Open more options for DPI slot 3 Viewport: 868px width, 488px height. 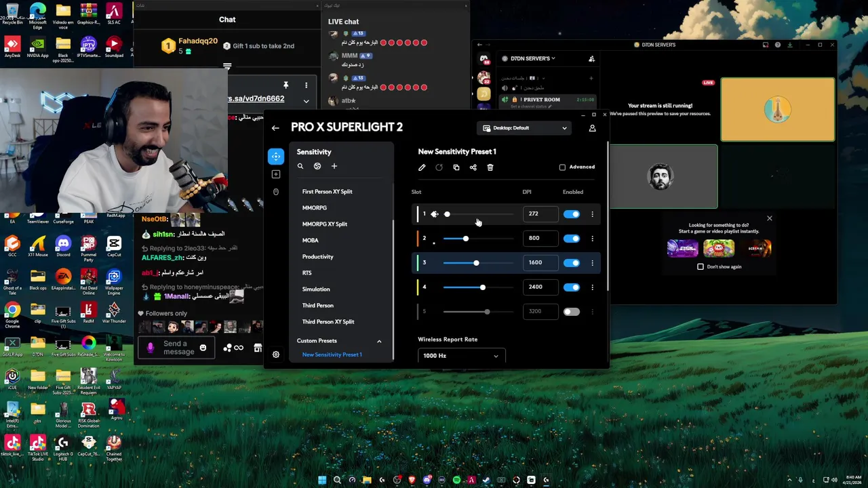[592, 263]
